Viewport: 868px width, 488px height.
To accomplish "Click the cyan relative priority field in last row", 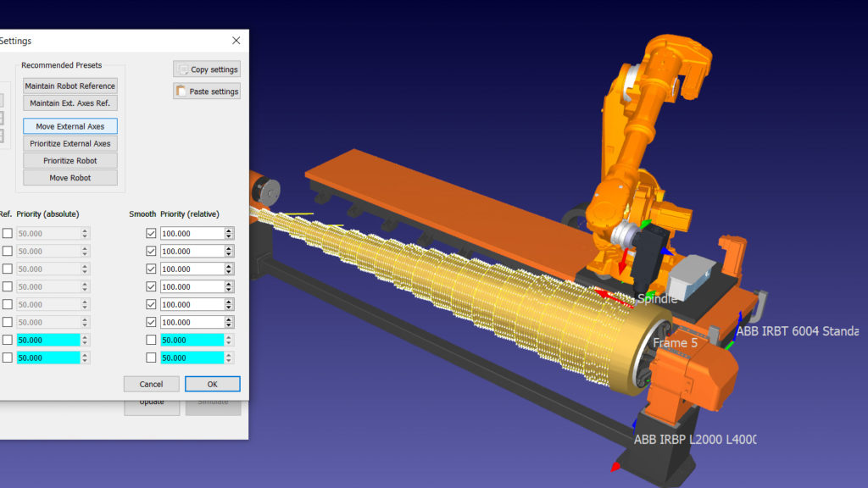I will pyautogui.click(x=192, y=358).
